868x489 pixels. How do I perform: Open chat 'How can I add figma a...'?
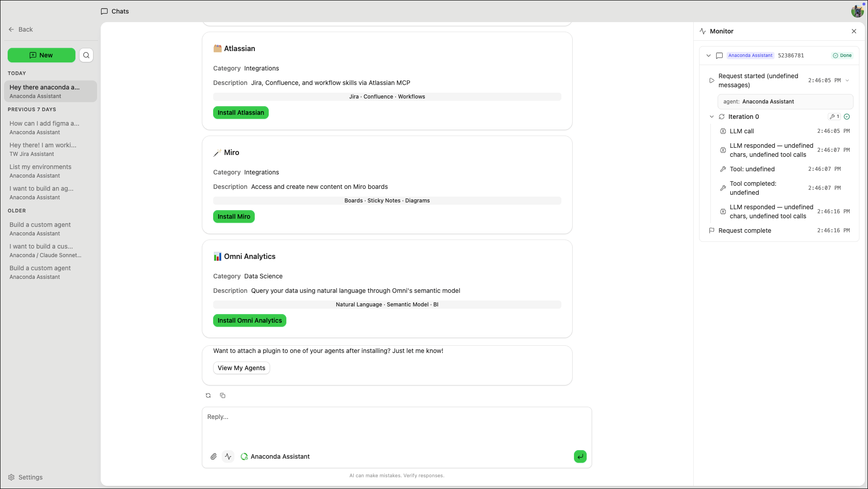click(51, 127)
